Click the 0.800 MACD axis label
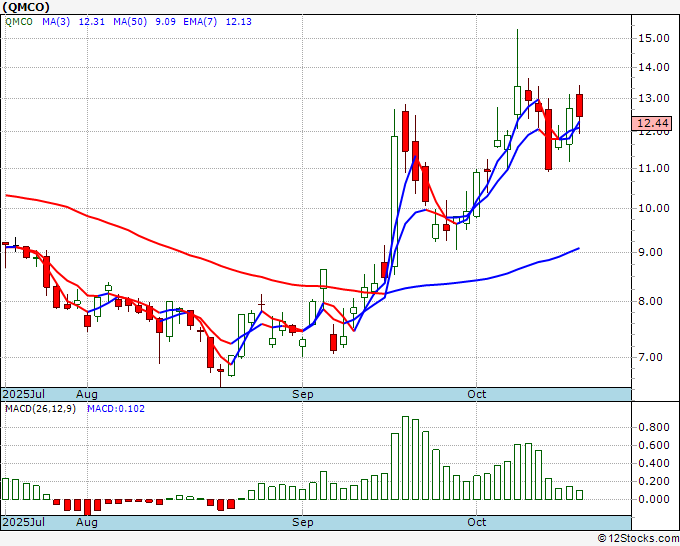 click(653, 427)
